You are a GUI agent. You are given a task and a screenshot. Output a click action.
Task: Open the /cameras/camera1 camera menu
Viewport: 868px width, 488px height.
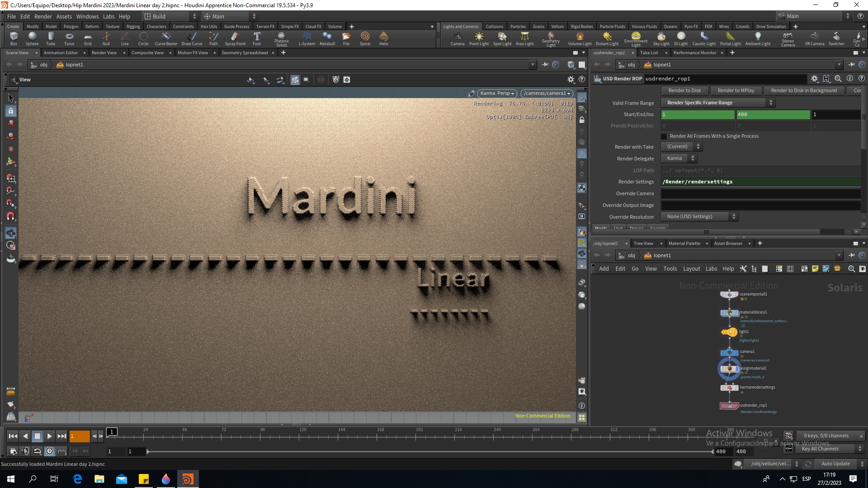click(x=547, y=94)
